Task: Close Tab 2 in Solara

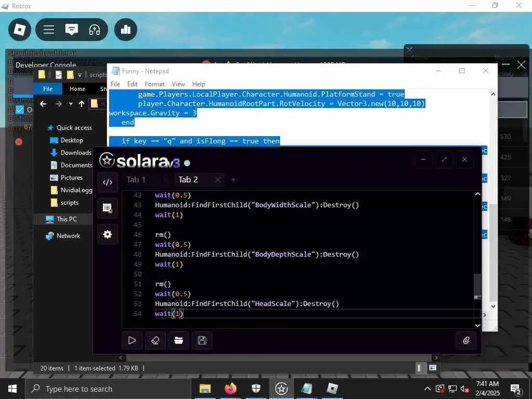Action: click(218, 180)
